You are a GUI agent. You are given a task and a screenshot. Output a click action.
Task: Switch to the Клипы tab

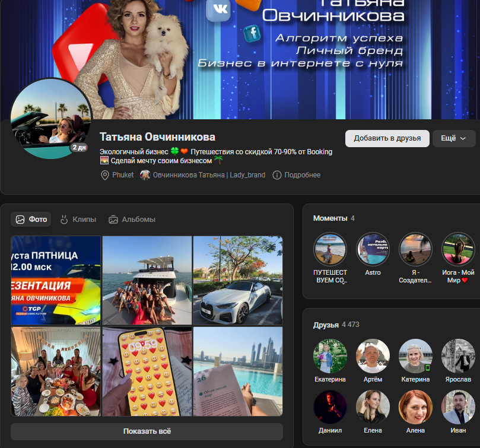tap(78, 220)
